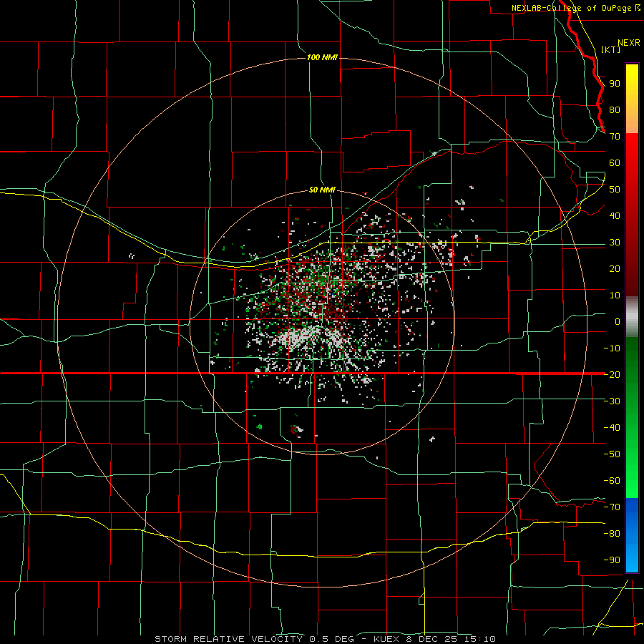Click the -70 value on the velocity scale
The image size is (644, 644).
tap(612, 507)
